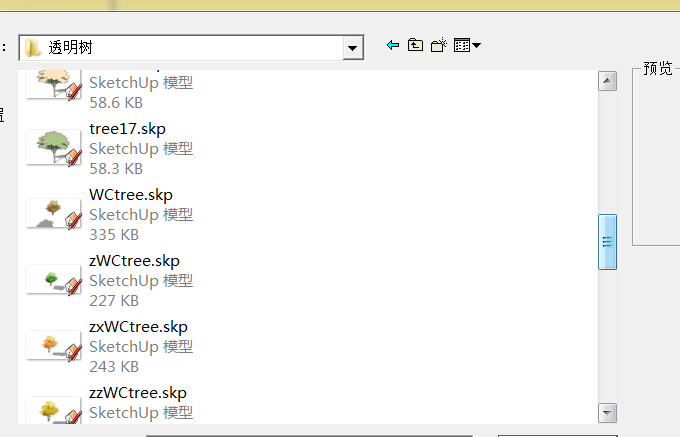Image resolution: width=680 pixels, height=437 pixels.
Task: Click SketchUp 模型 type under zxWCtree.skp
Action: click(x=141, y=346)
